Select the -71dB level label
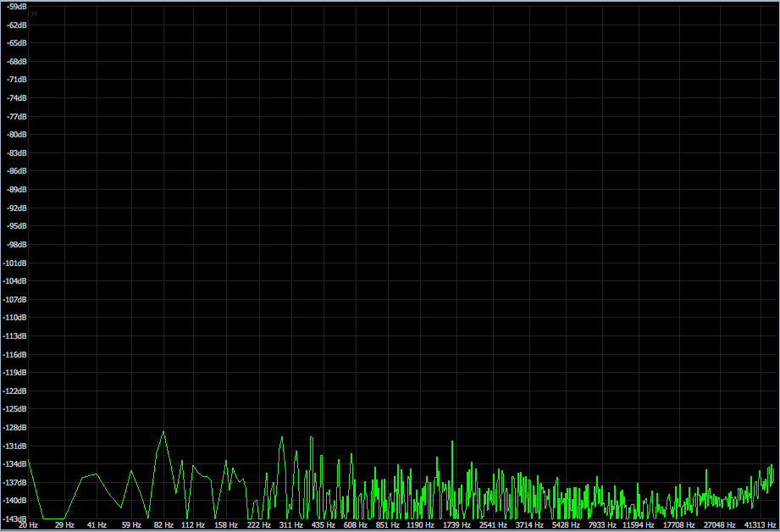This screenshot has width=780, height=532. 17,80
